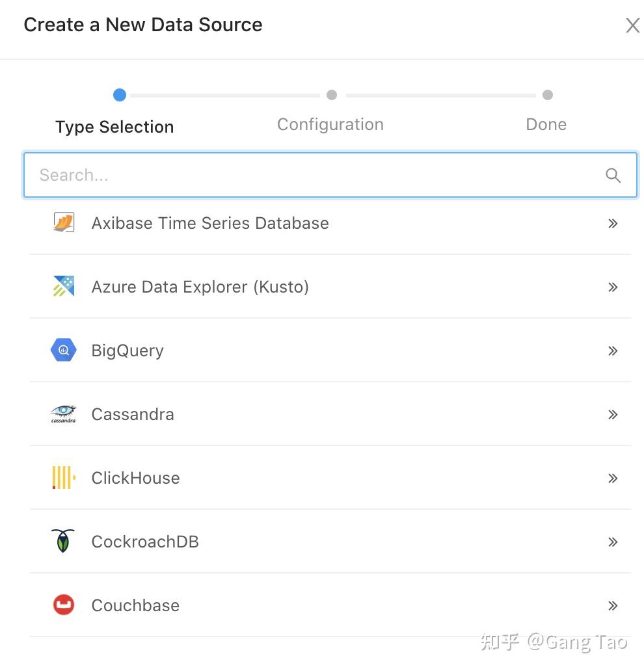Click the BigQuery hexagon logo icon
644x671 pixels.
click(64, 350)
